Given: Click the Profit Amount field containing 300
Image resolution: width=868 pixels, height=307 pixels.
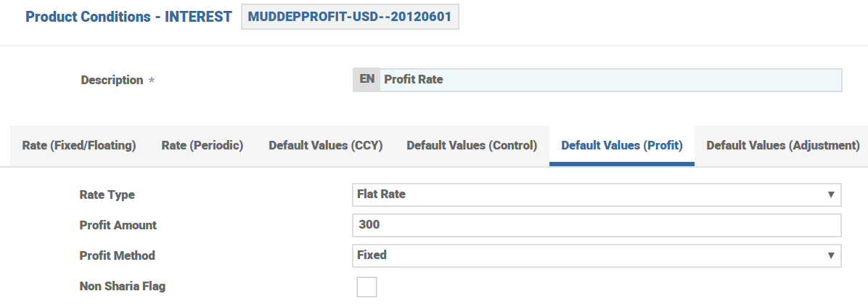Looking at the screenshot, I should pos(596,225).
